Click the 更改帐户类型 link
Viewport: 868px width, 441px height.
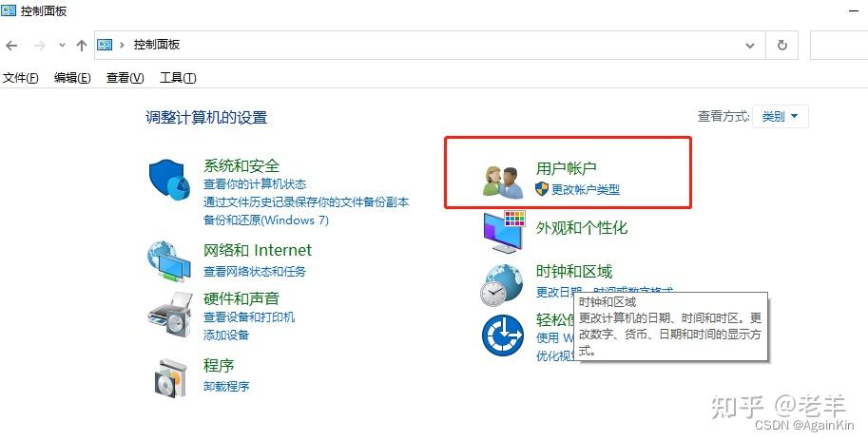585,189
